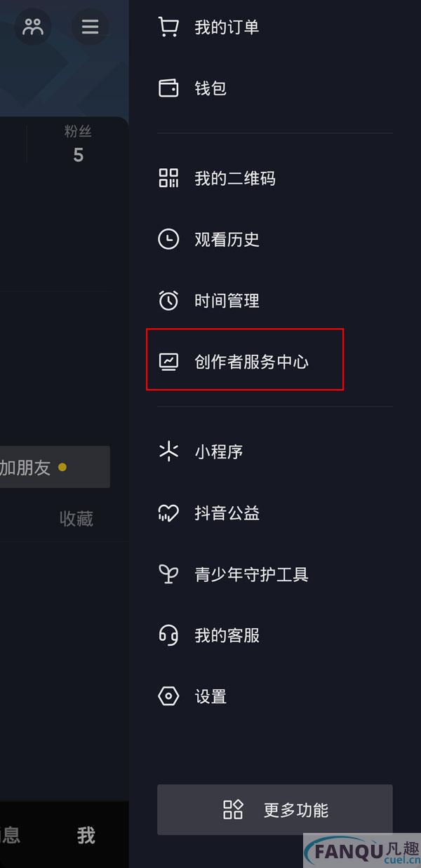View the 粉丝 follower count

point(78,144)
